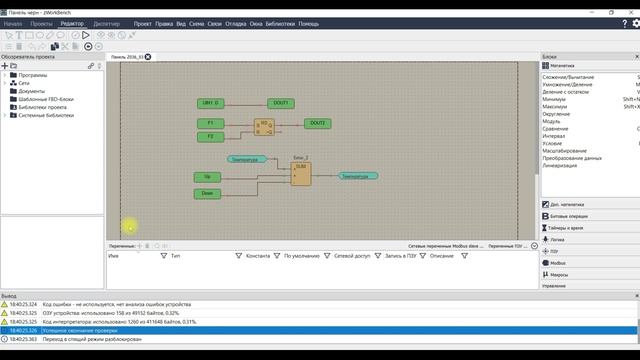Click the redo arrow icon

[42, 47]
